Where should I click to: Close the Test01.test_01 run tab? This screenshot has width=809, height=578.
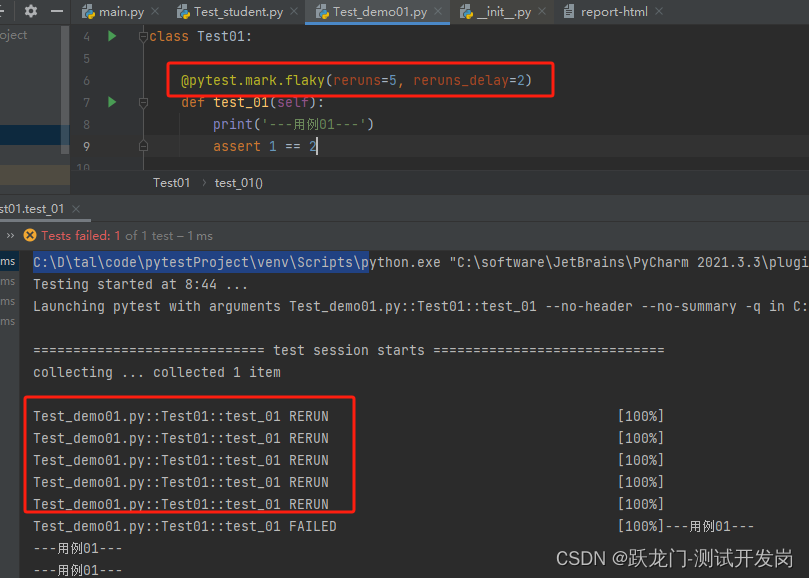point(76,209)
